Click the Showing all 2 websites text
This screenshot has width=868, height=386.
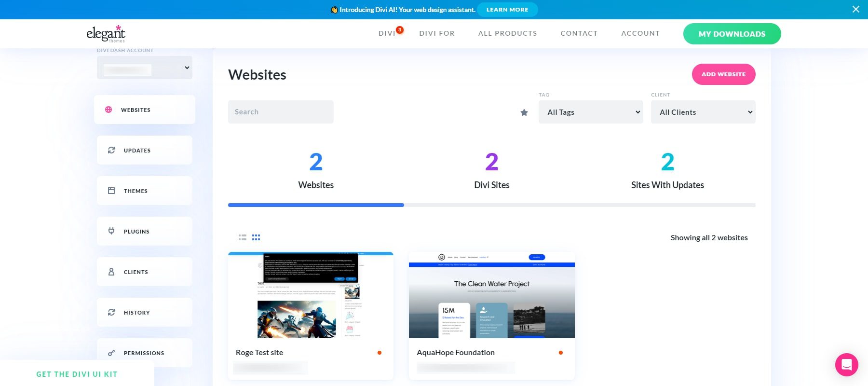(709, 237)
